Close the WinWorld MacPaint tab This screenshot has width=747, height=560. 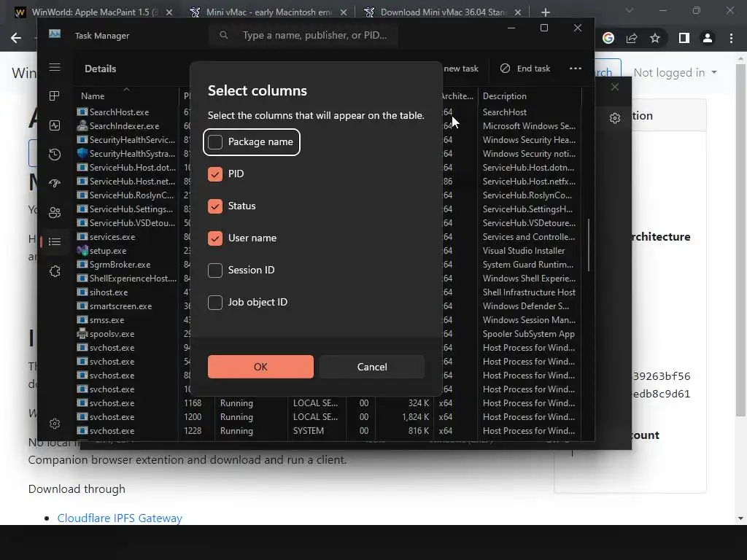(x=169, y=12)
